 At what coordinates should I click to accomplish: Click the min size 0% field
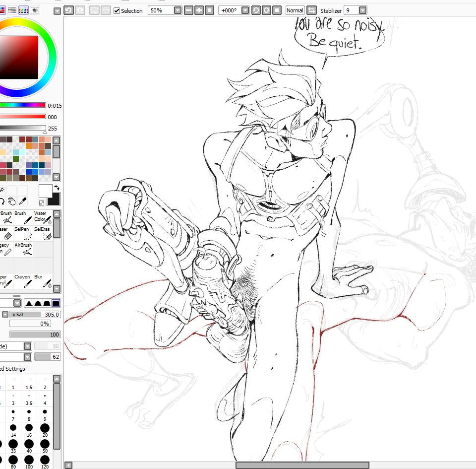[30, 324]
